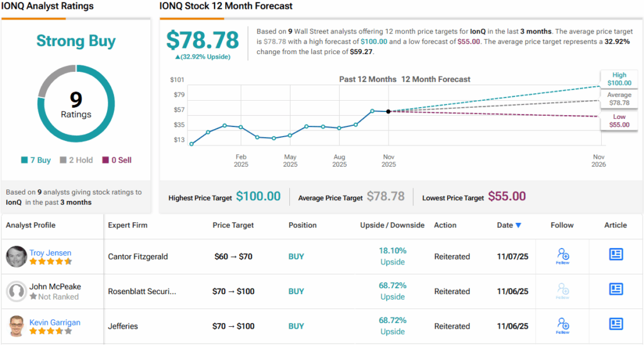Click Kevin Garrigan profile photo

[16, 326]
